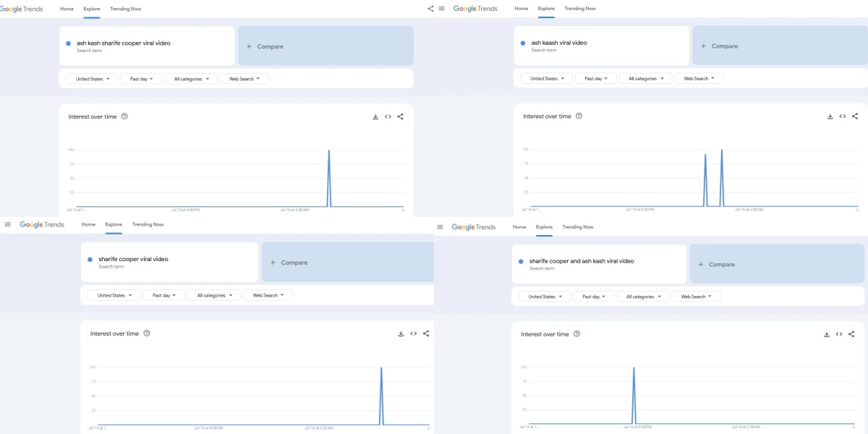Click the "ash kaash viral video" search term field
868x434 pixels.
[x=600, y=46]
